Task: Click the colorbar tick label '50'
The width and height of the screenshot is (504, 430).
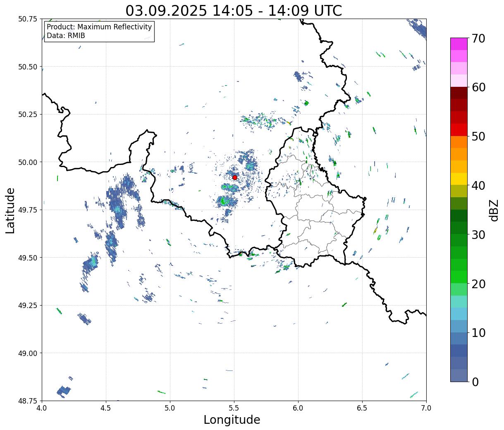Action: [x=478, y=136]
